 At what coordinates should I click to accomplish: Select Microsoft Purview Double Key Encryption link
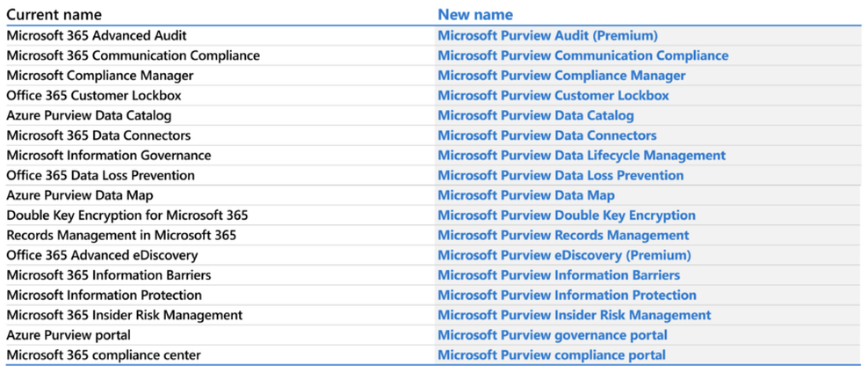pos(567,216)
